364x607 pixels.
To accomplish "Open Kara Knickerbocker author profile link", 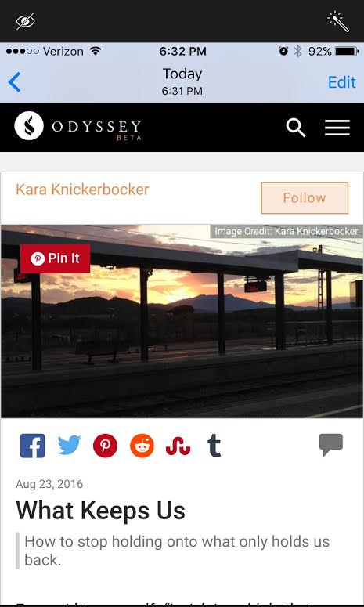I will 82,190.
